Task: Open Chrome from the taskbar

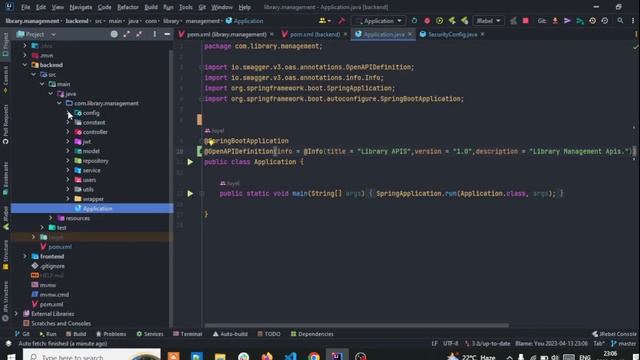Action: point(314,356)
